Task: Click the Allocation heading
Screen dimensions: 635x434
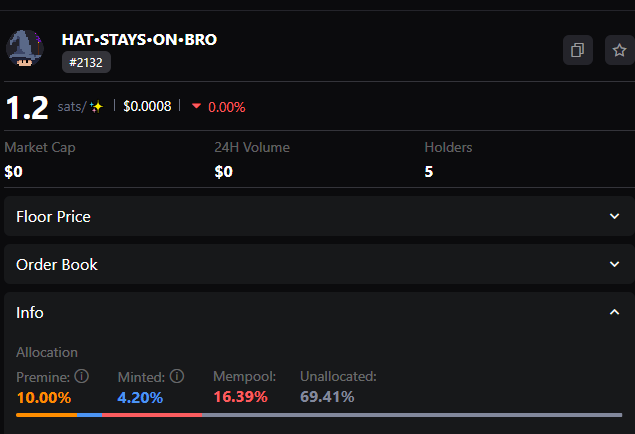Action: pos(47,352)
